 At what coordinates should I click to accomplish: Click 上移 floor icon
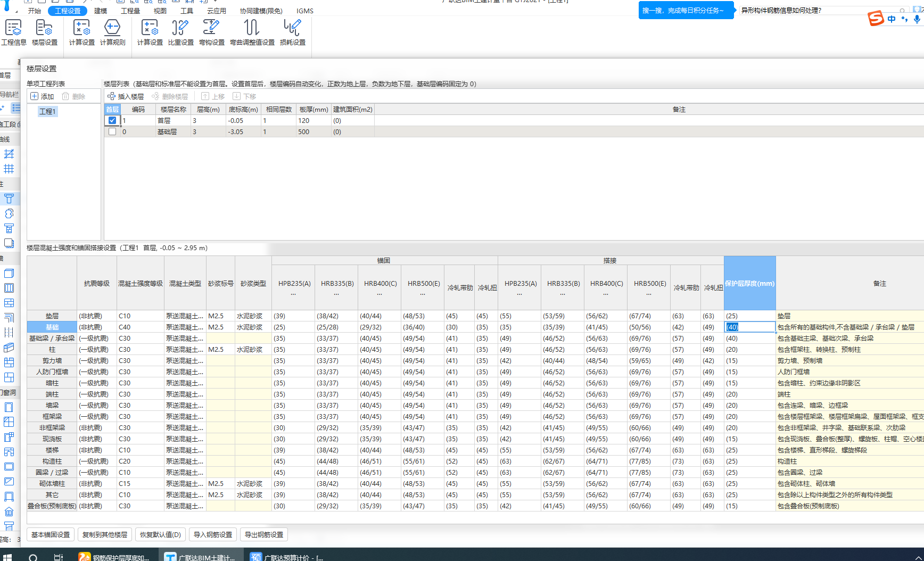[x=213, y=96]
